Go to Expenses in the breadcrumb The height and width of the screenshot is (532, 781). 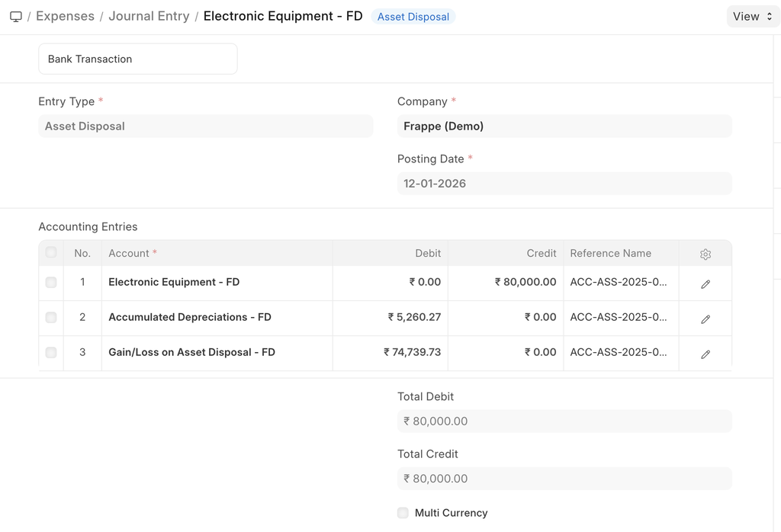pyautogui.click(x=65, y=17)
